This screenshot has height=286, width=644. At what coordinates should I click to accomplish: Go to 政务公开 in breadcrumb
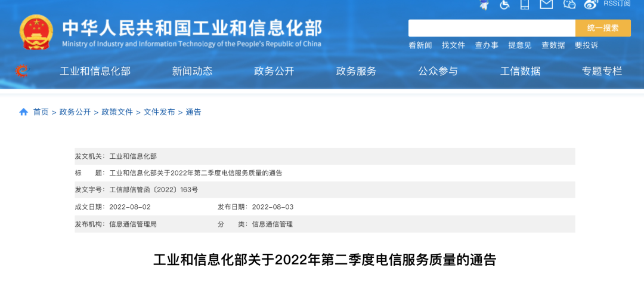75,112
